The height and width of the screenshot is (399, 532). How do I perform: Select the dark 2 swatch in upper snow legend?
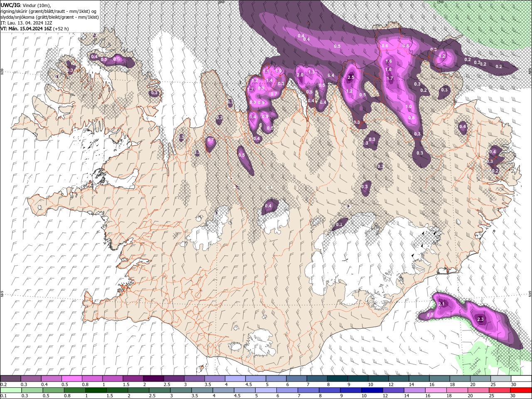point(153,378)
